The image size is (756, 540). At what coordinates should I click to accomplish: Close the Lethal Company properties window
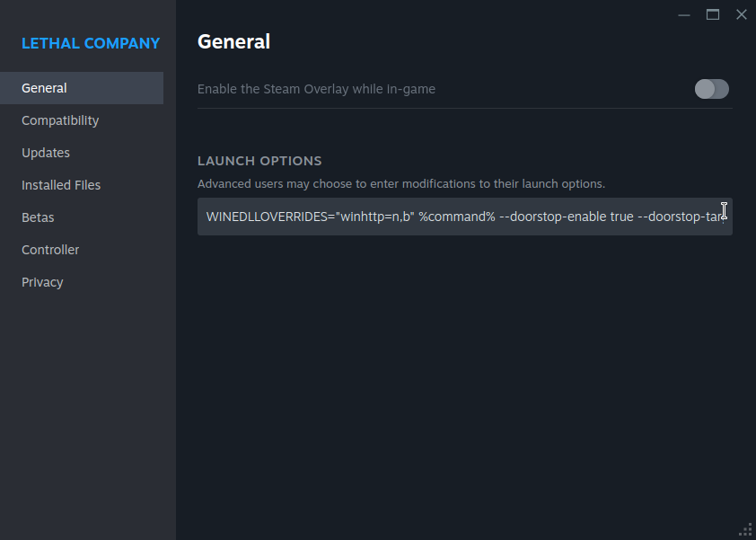tap(742, 14)
